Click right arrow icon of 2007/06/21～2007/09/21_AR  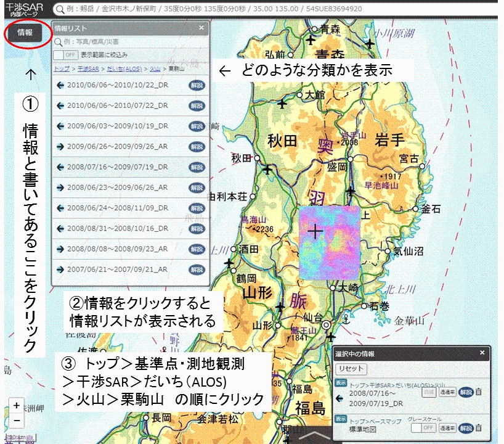point(60,269)
